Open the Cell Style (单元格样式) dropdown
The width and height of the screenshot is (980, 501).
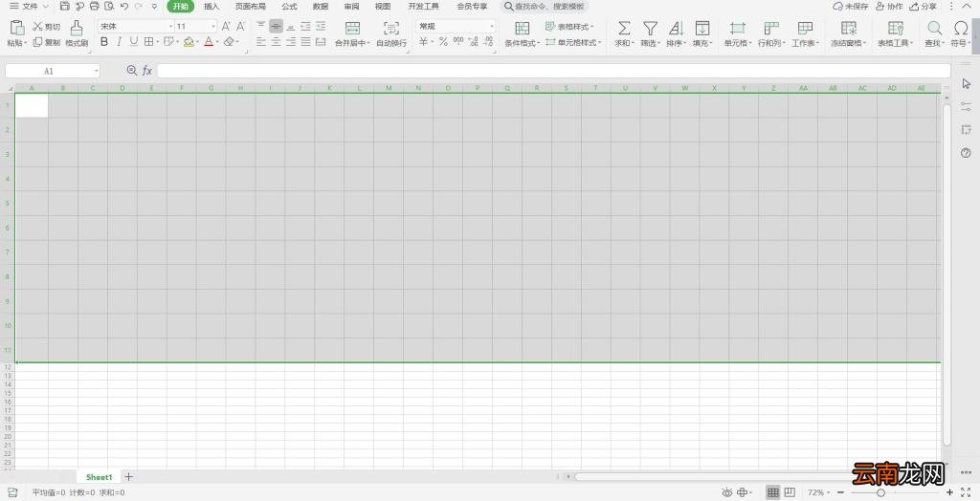tap(573, 42)
